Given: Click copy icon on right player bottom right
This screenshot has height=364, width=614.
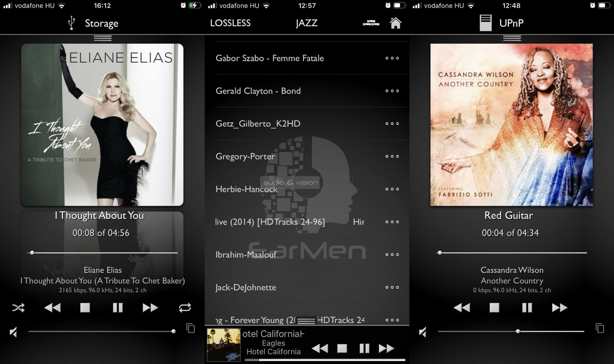Looking at the screenshot, I should [599, 329].
